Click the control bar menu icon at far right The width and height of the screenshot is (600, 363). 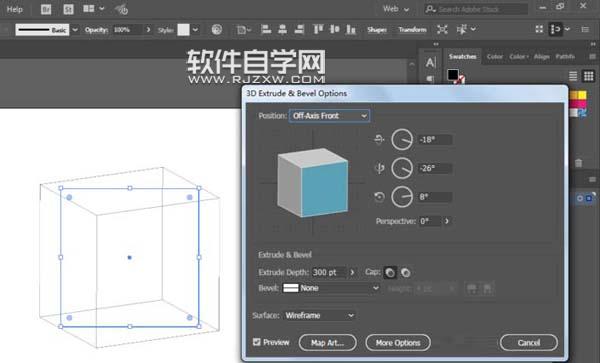(x=585, y=29)
